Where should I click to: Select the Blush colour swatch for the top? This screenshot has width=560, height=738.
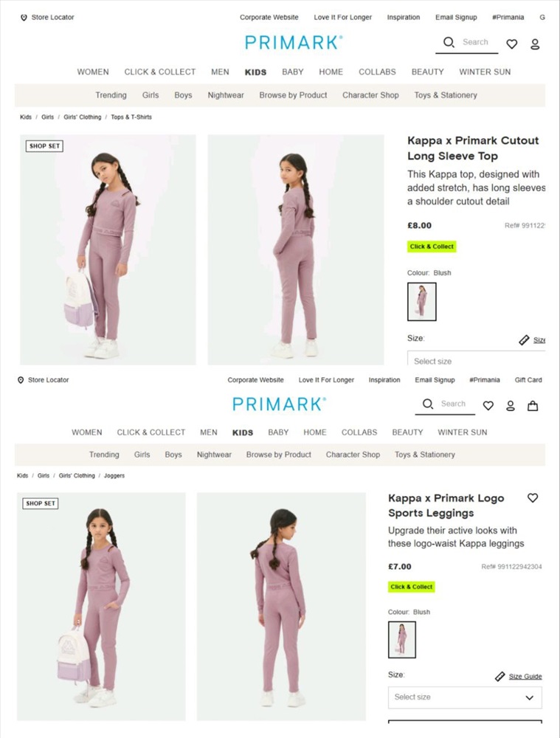click(421, 302)
